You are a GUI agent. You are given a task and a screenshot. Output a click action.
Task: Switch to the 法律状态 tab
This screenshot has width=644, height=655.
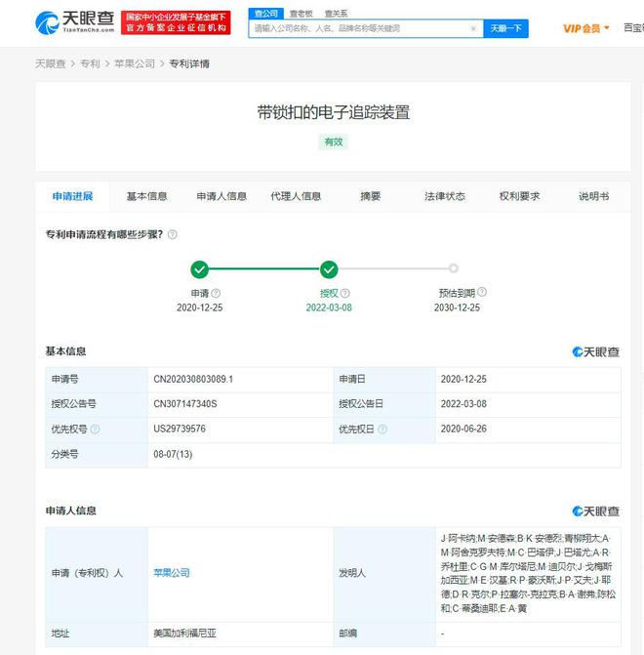point(445,196)
